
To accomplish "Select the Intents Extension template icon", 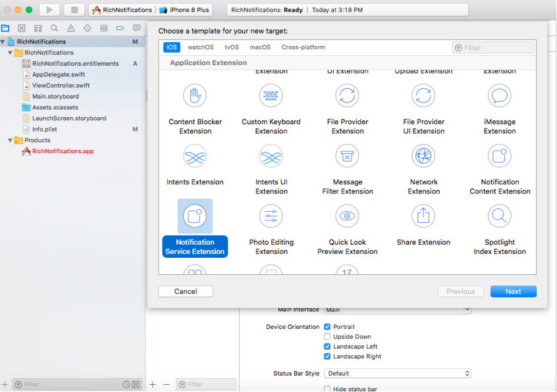I will point(195,156).
